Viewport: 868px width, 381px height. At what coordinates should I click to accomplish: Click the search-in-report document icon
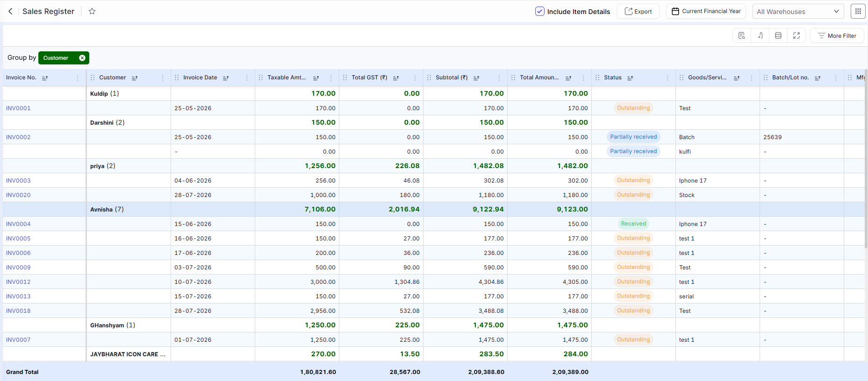coord(741,35)
